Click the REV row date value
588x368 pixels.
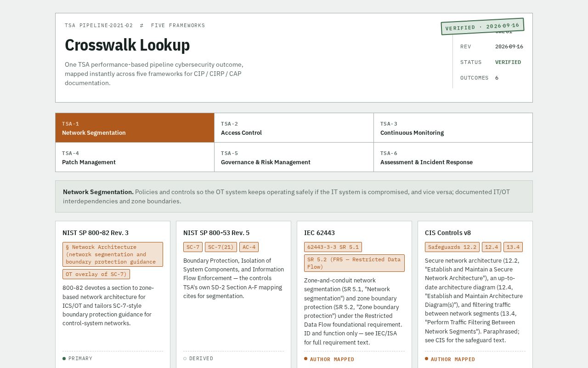[x=509, y=46]
